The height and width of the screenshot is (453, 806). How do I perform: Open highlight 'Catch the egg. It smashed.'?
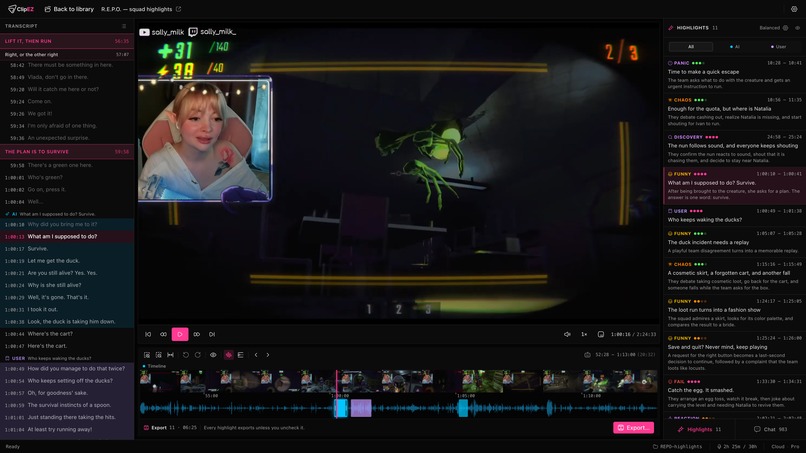click(734, 394)
